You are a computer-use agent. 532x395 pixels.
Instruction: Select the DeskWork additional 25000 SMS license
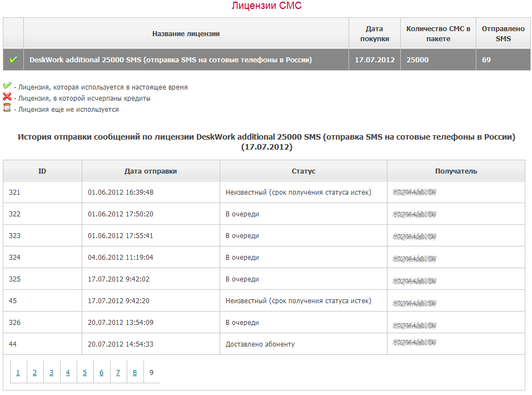(x=170, y=60)
